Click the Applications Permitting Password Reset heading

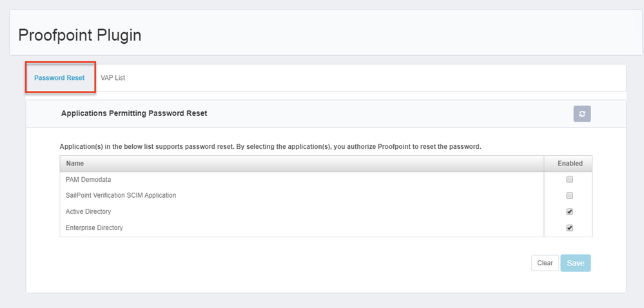pyautogui.click(x=134, y=113)
